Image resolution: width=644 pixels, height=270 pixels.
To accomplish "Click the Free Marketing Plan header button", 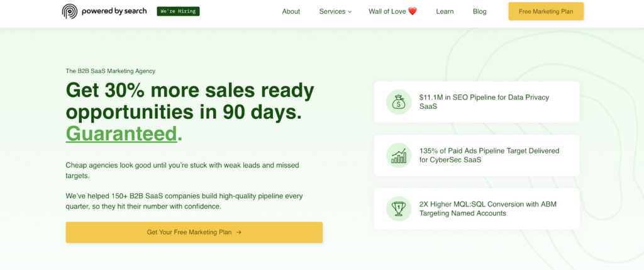I will pyautogui.click(x=546, y=11).
